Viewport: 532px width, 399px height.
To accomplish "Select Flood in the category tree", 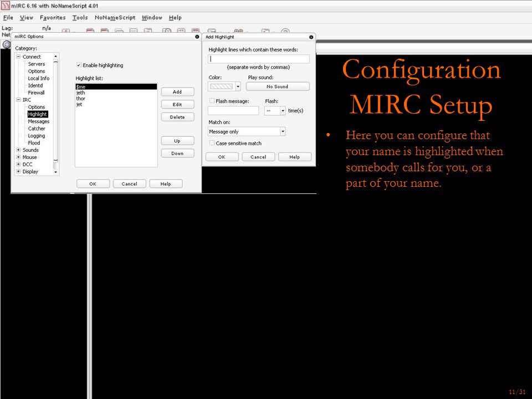I will click(x=34, y=143).
